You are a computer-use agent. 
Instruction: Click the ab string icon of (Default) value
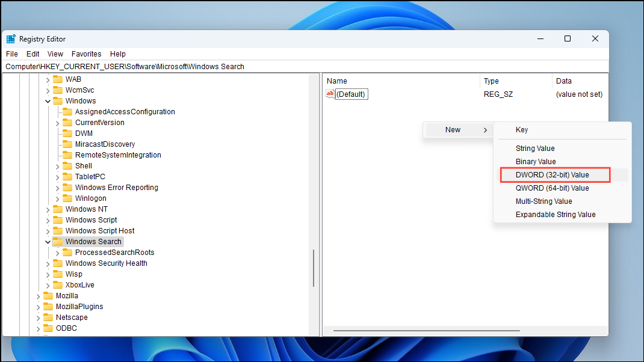[x=330, y=94]
